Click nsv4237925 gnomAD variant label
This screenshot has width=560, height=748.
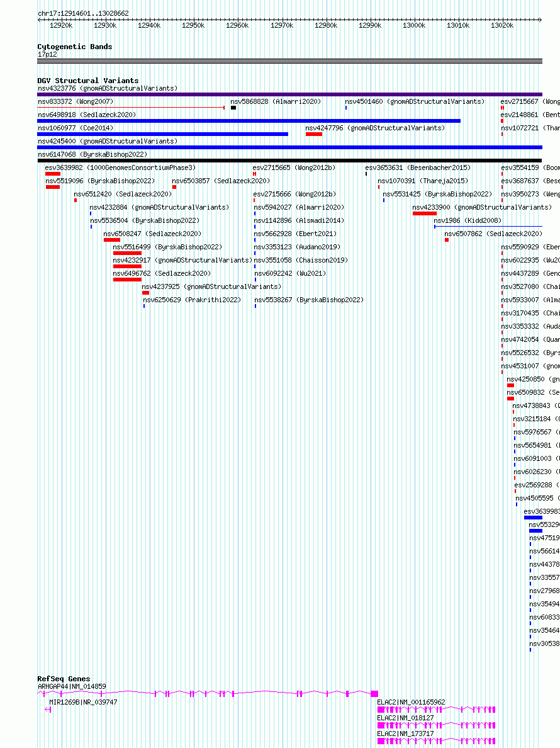tap(211, 286)
